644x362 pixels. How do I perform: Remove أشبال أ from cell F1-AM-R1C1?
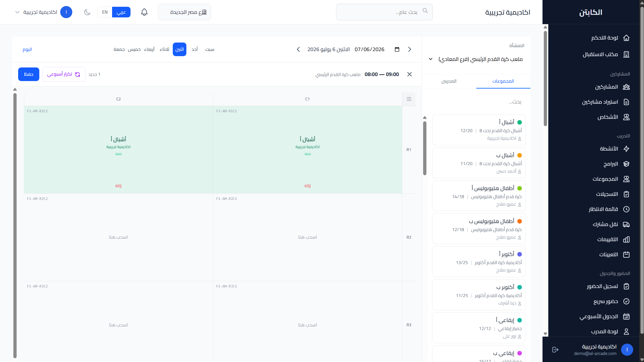pos(307,186)
